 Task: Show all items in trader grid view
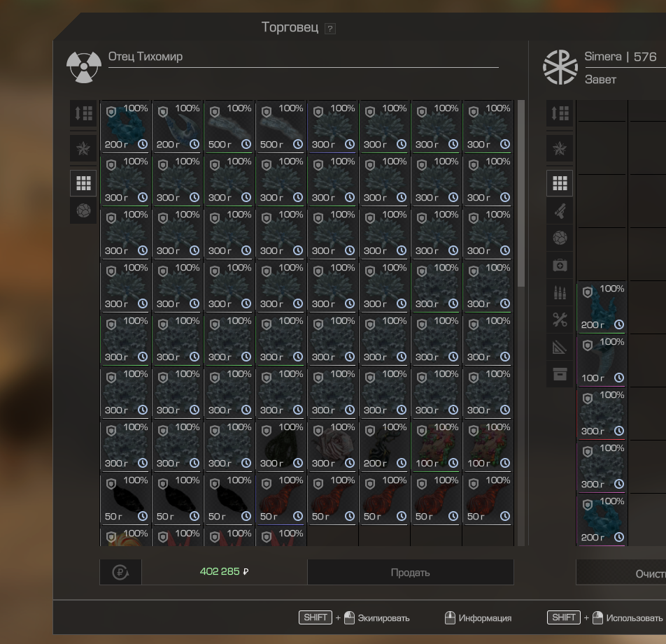coord(84,183)
